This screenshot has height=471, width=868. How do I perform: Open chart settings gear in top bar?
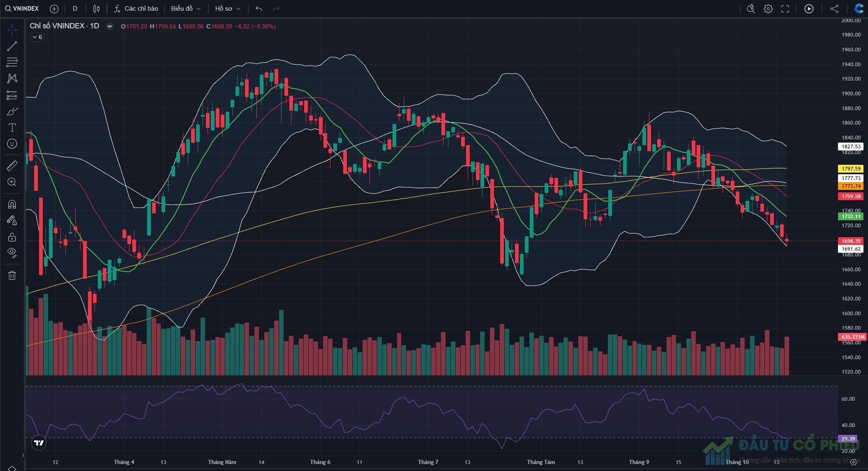pos(768,9)
